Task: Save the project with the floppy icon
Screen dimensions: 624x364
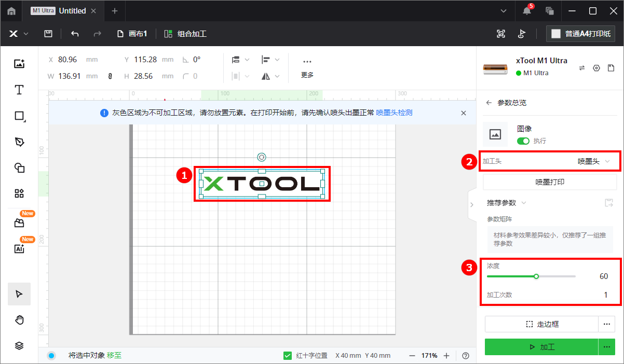Action: 48,34
